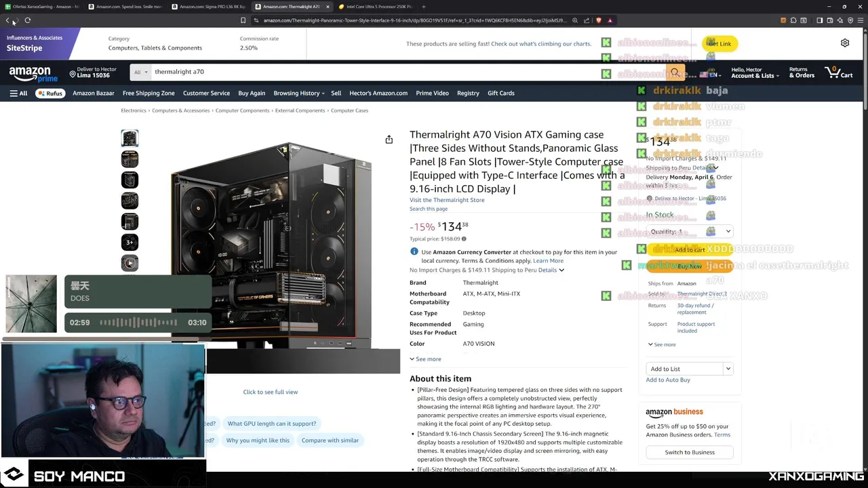Viewport: 868px width, 488px height.
Task: Switch to the Ofertas XanxoGaming tab
Action: pos(42,6)
